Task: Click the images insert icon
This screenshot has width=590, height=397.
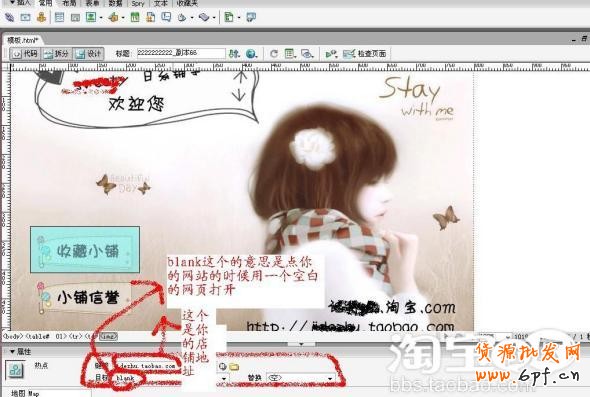Action: pyautogui.click(x=91, y=17)
